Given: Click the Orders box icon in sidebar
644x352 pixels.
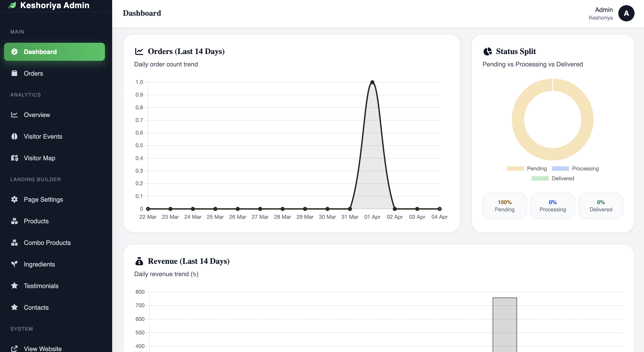Looking at the screenshot, I should click(x=14, y=73).
